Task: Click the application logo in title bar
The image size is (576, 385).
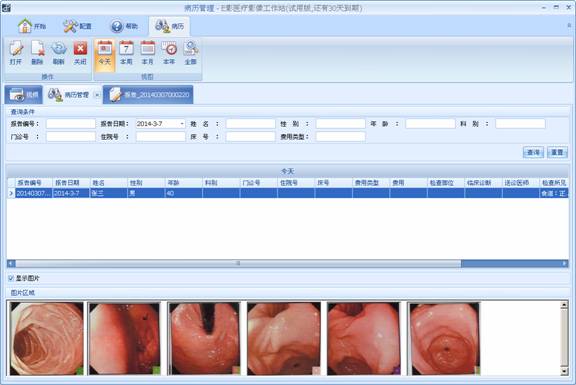Action: point(6,7)
